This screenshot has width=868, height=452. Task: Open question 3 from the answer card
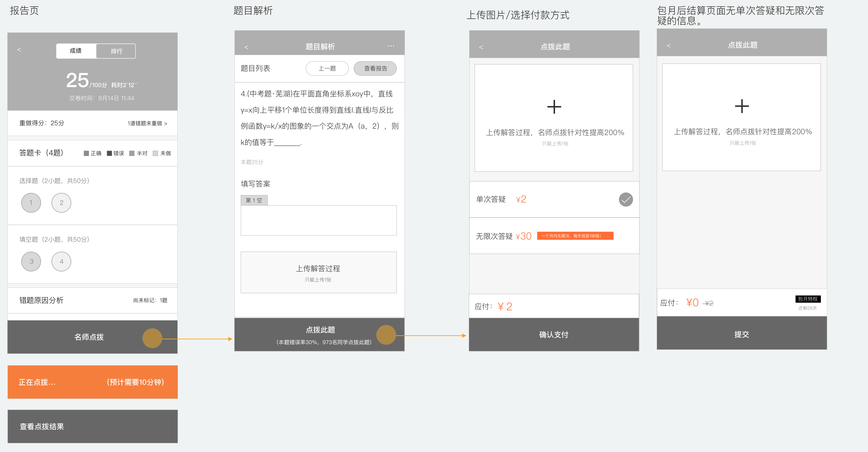pyautogui.click(x=31, y=261)
